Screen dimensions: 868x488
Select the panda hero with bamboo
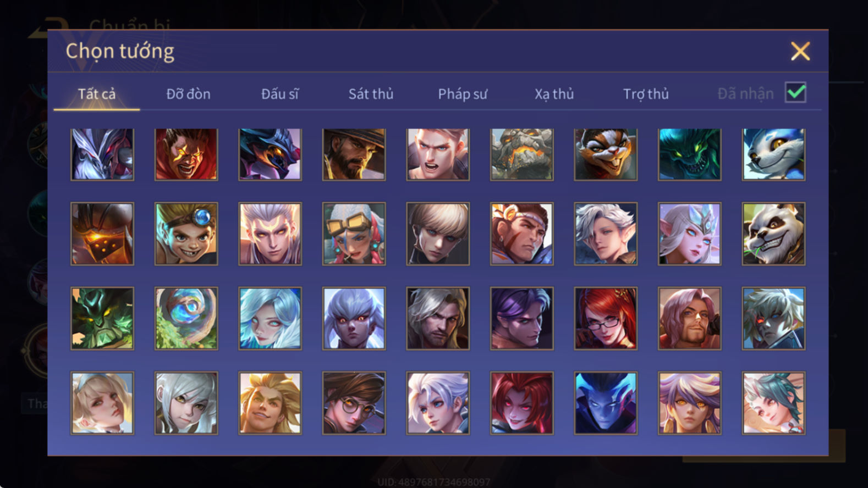pyautogui.click(x=773, y=234)
